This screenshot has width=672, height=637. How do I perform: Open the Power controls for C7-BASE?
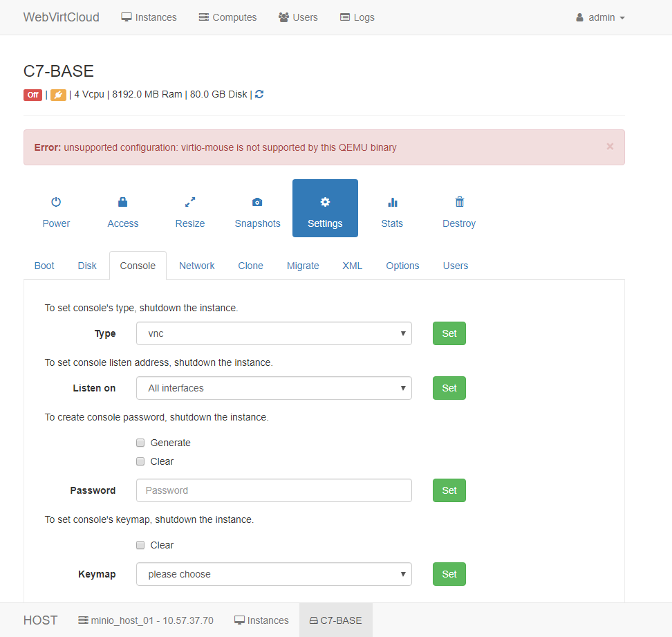pos(55,208)
